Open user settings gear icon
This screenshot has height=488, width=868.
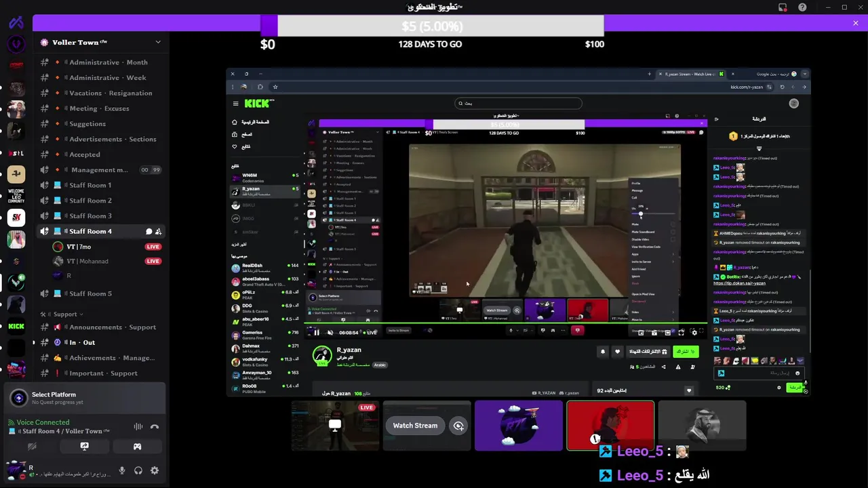tap(155, 470)
